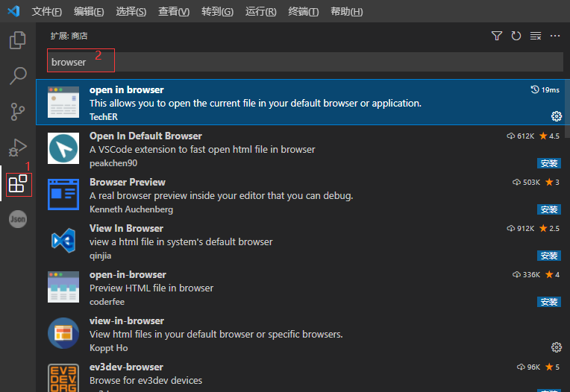This screenshot has height=392, width=570.
Task: Click the qinjia publisher name
Action: point(100,256)
